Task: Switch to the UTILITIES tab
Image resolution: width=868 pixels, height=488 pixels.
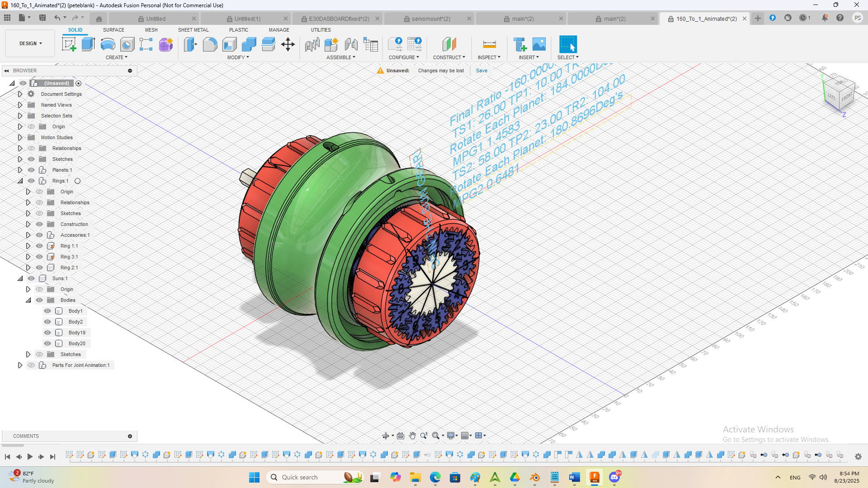Action: click(321, 30)
